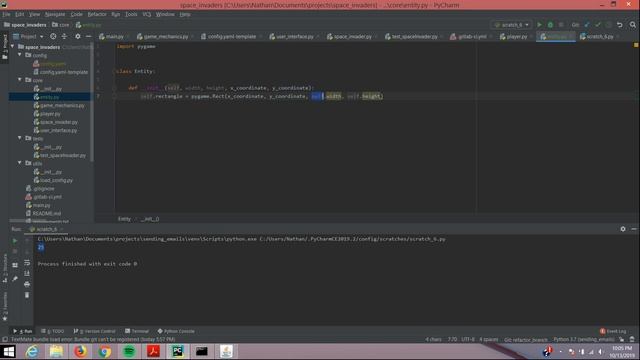Screen dimensions: 640x360
Task: Click the Entity breadcrumb below the editor
Action: 124,219
